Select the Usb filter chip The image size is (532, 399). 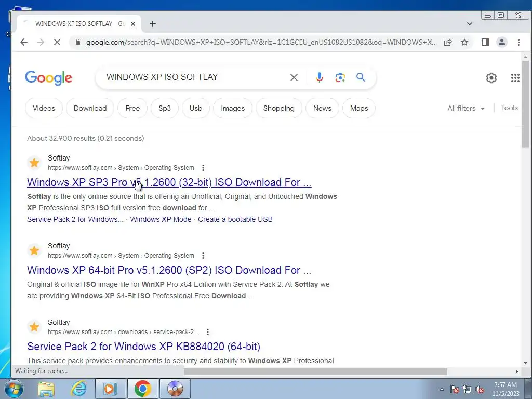[x=196, y=108]
